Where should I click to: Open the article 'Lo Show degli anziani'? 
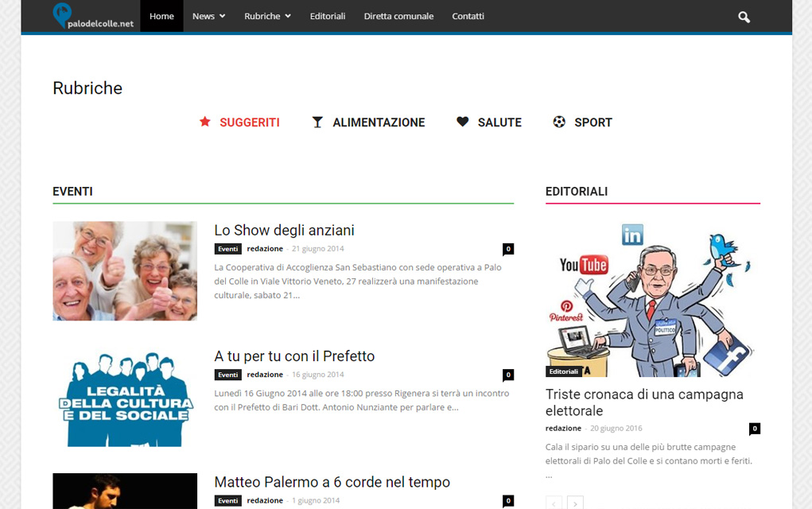click(x=284, y=230)
